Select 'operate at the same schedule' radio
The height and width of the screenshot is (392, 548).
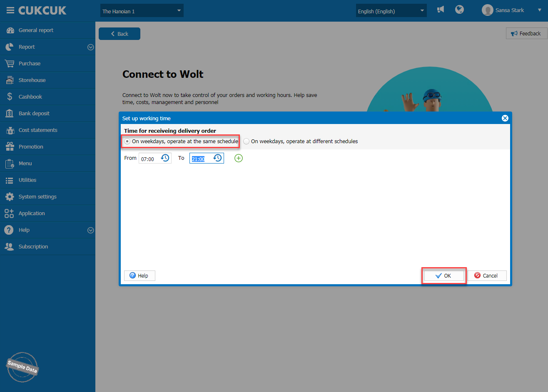click(x=127, y=141)
